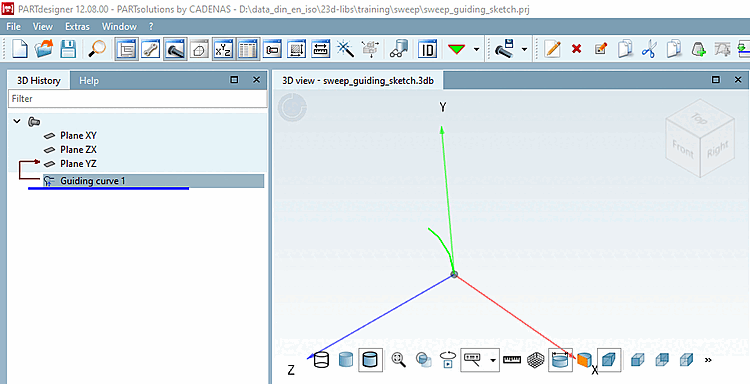Click the copy pages icon left of scissors
The height and width of the screenshot is (384, 750).
coord(625,49)
